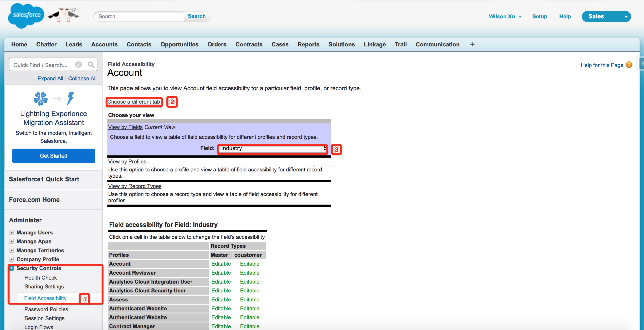The width and height of the screenshot is (644, 330).
Task: Open Force.com Home in sidebar
Action: (x=34, y=200)
